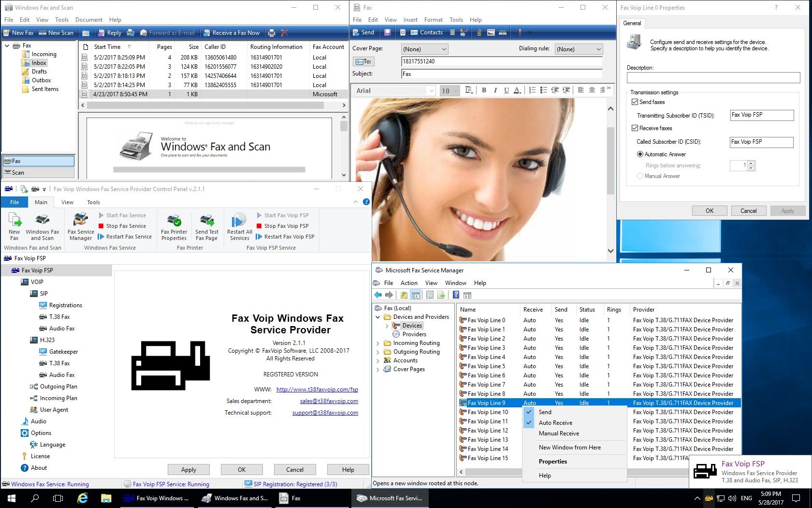
Task: Click the Check Names icon in the Fax compose window
Action: pos(464,32)
